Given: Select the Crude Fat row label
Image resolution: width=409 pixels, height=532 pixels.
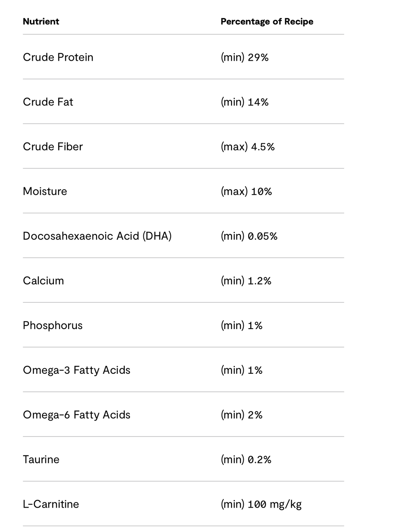Looking at the screenshot, I should [48, 102].
